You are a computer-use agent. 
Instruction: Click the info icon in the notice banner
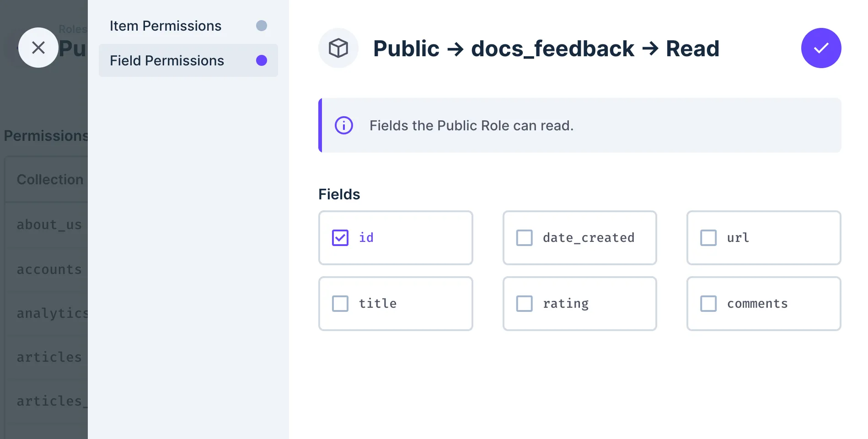point(343,125)
